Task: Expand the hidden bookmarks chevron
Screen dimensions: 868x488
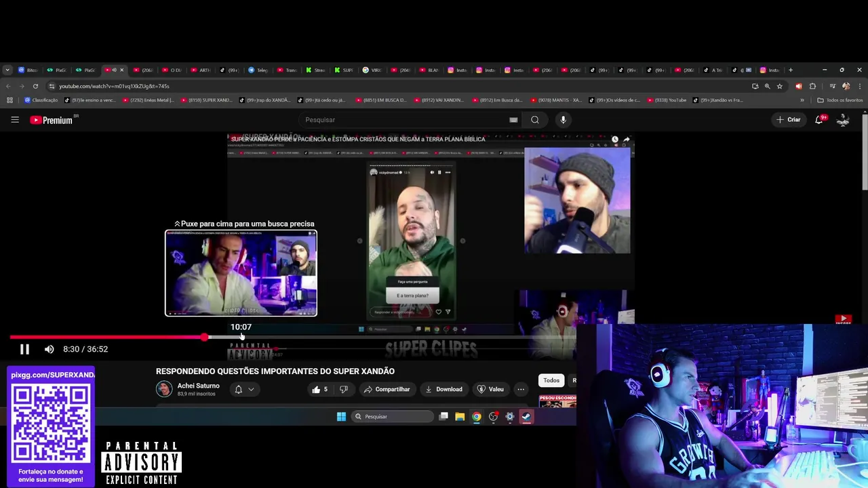Action: [x=802, y=100]
